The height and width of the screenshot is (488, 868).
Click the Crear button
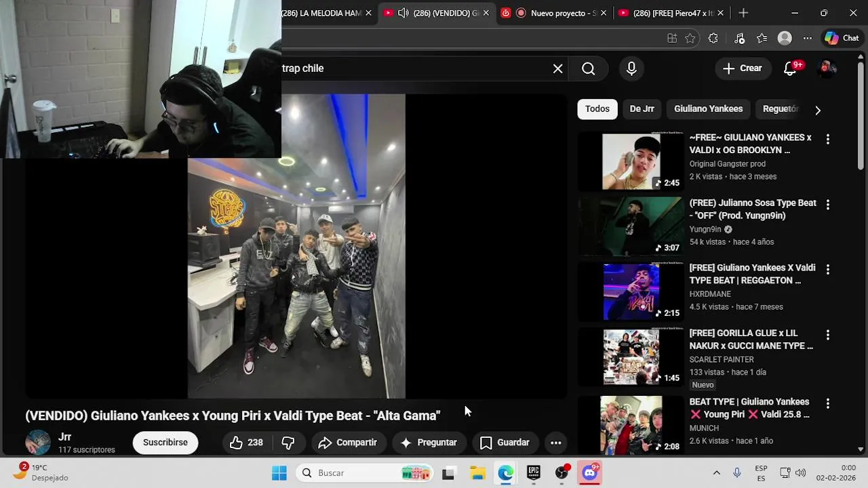[x=743, y=68]
